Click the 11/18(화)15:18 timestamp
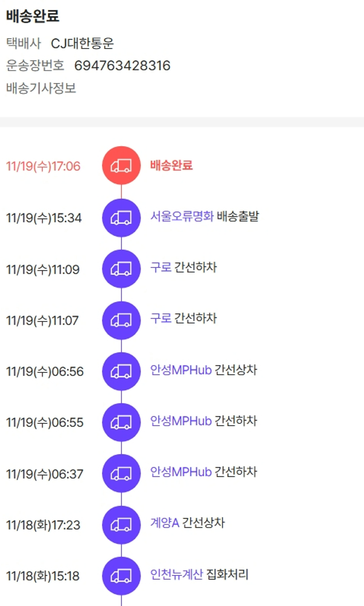364x606 pixels. [43, 576]
